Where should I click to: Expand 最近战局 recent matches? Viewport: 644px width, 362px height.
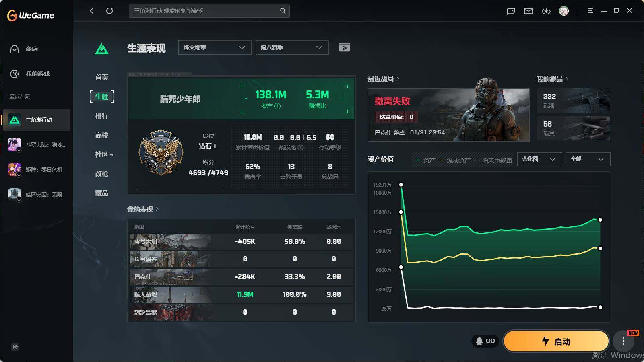point(383,79)
